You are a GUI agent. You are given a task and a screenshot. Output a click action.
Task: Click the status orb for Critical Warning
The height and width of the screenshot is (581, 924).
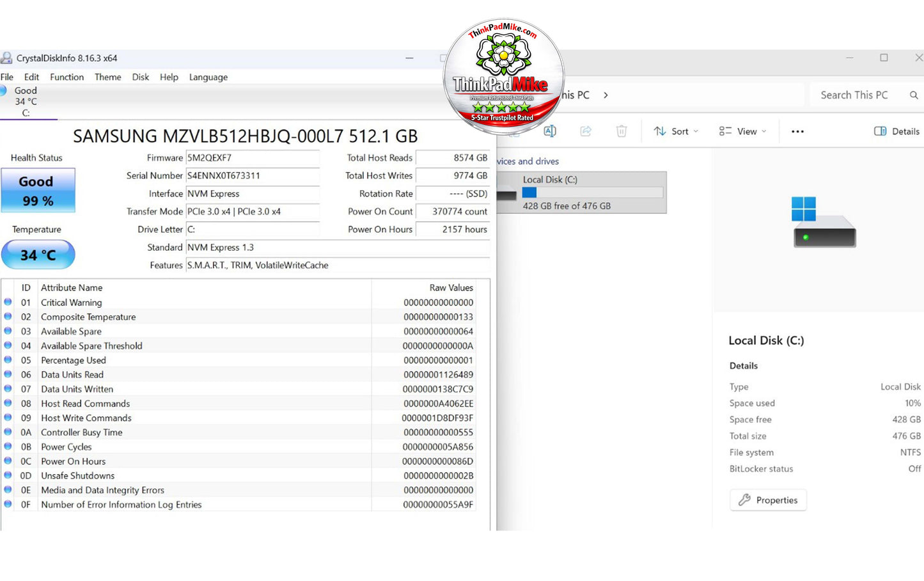[8, 302]
